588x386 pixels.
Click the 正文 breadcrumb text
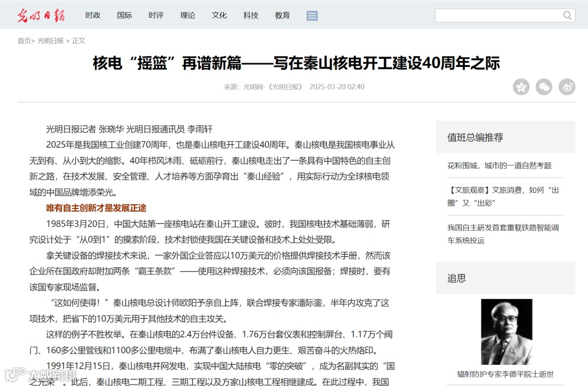tap(79, 41)
